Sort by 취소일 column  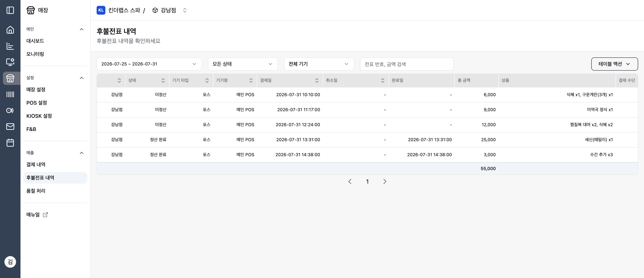point(383,80)
